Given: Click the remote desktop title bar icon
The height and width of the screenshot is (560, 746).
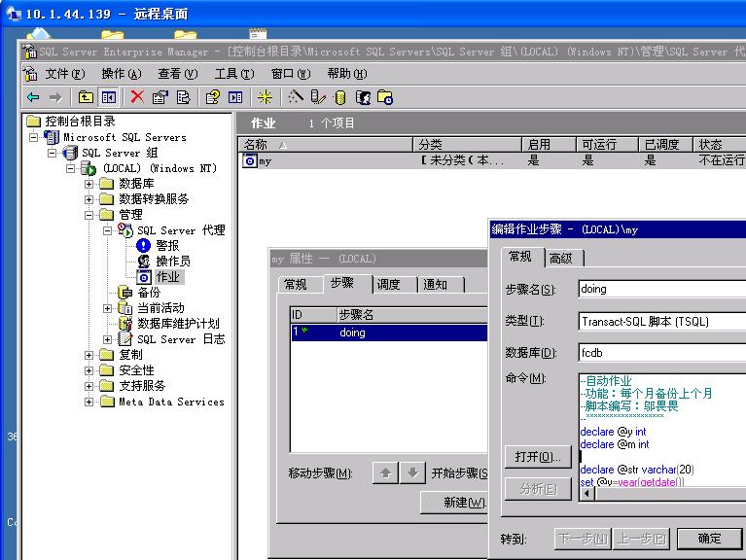Looking at the screenshot, I should coord(14,14).
